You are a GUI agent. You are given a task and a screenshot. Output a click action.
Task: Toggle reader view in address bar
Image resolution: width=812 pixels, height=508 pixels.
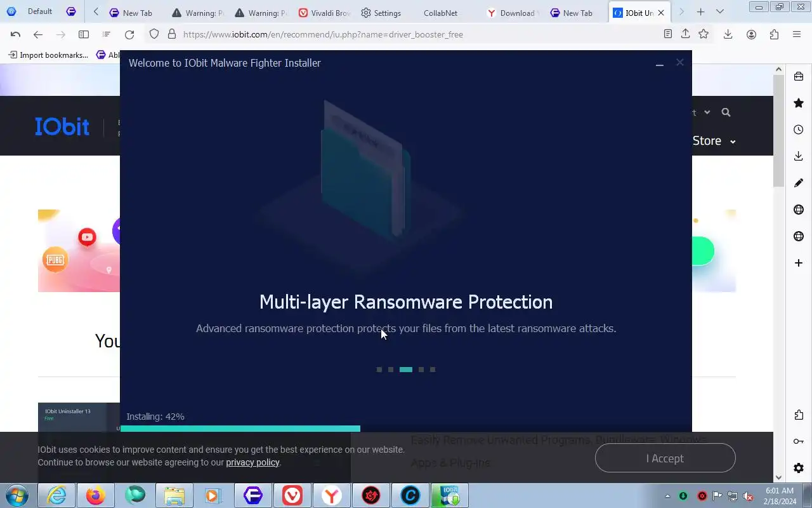point(667,34)
